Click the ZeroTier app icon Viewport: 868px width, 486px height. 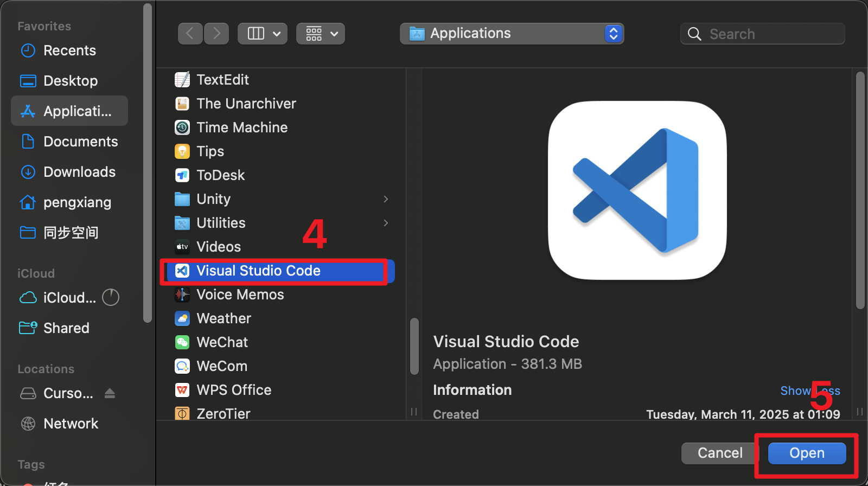[x=182, y=414]
